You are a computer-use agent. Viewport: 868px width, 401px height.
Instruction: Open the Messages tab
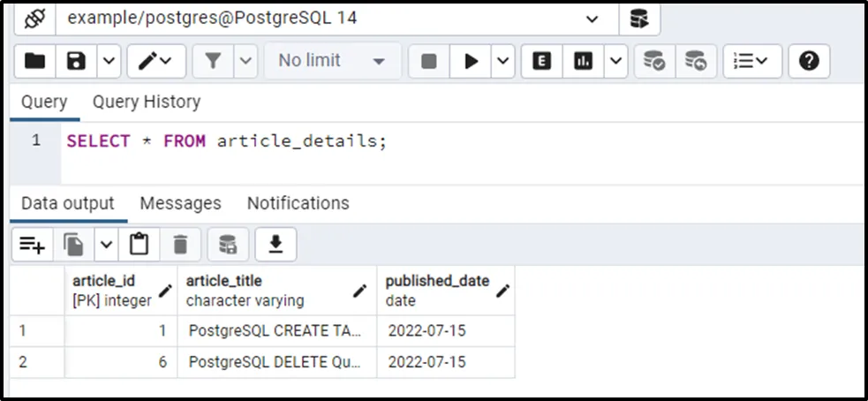point(180,203)
